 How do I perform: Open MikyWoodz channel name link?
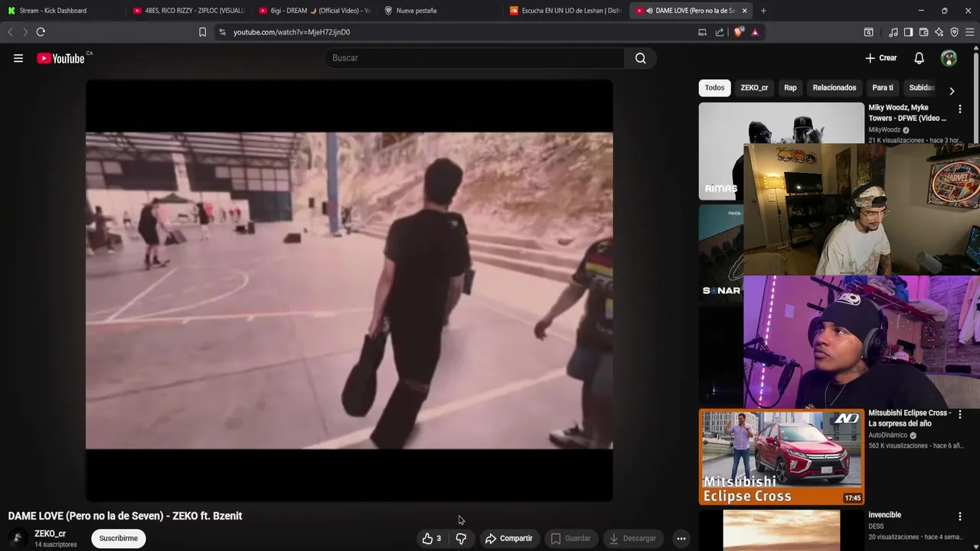pyautogui.click(x=884, y=129)
